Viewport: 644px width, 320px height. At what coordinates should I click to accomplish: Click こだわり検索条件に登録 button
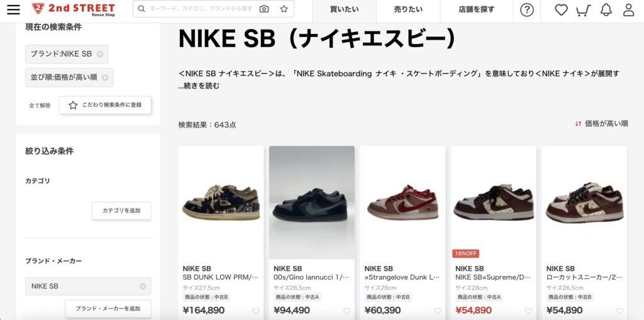click(x=105, y=105)
